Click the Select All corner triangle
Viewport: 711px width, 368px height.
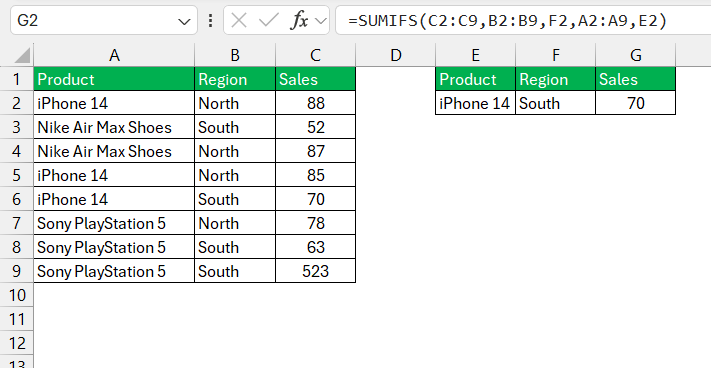coord(22,55)
